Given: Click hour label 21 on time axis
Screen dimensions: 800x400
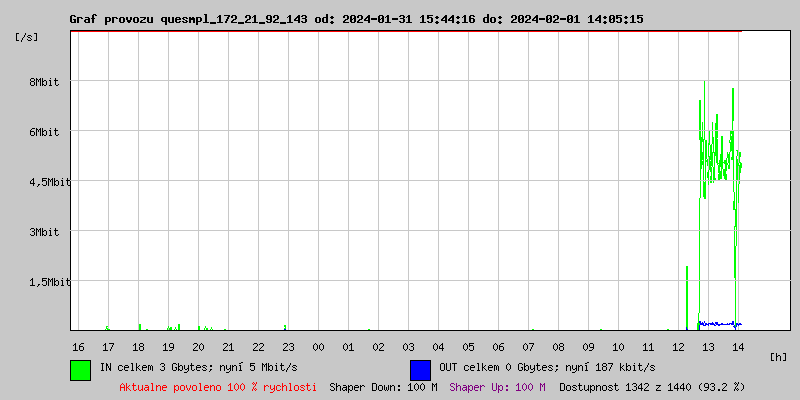Looking at the screenshot, I should (x=229, y=347).
